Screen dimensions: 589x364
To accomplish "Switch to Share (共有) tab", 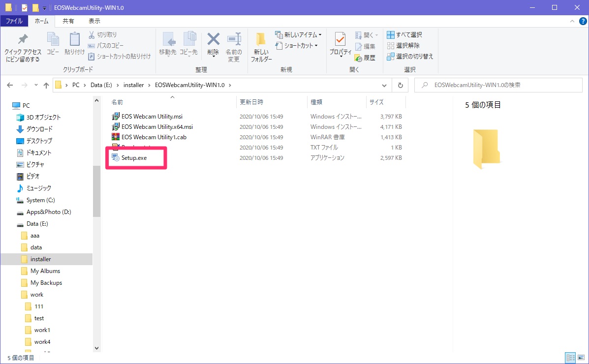I will pos(68,21).
